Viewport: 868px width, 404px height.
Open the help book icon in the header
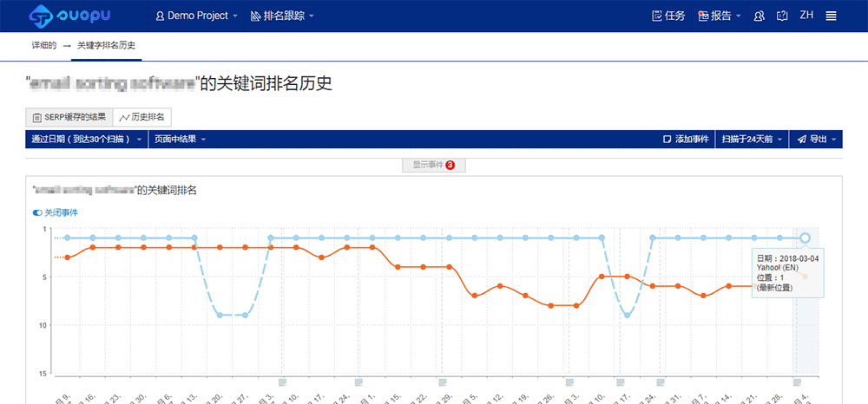click(x=782, y=16)
